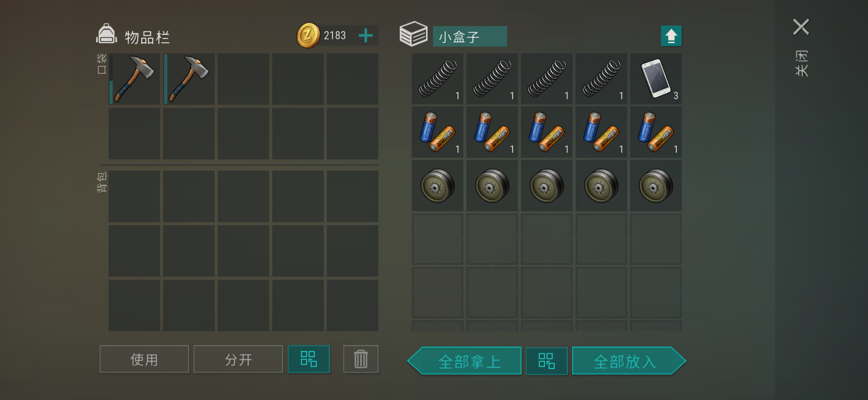Select the second hatchet in the pocket slots

[x=189, y=79]
